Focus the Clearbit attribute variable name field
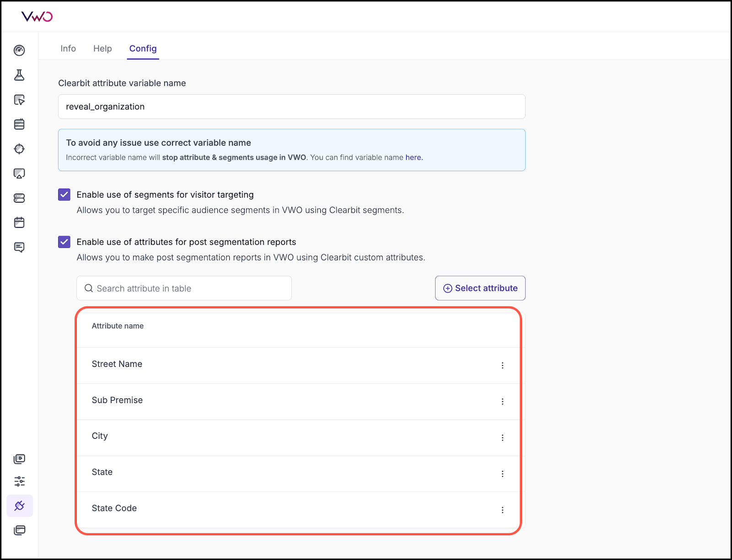732x560 pixels. 291,107
